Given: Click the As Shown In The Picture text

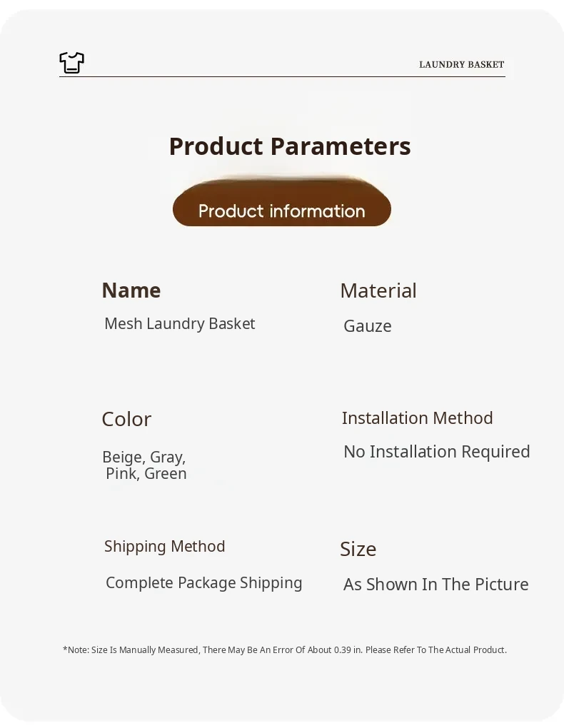Looking at the screenshot, I should pyautogui.click(x=435, y=585).
